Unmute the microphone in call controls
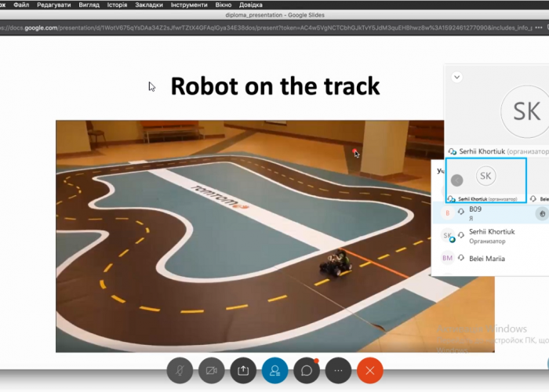The width and height of the screenshot is (549, 392). coord(180,370)
